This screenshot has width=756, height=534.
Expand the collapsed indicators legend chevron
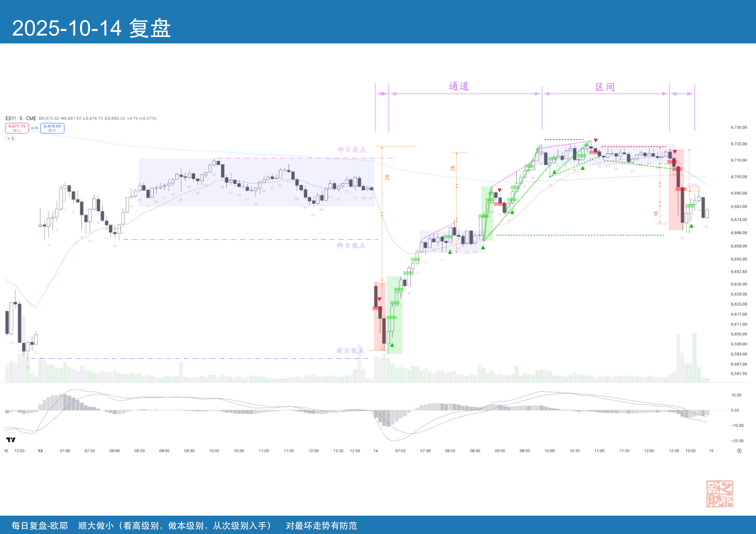[10, 139]
